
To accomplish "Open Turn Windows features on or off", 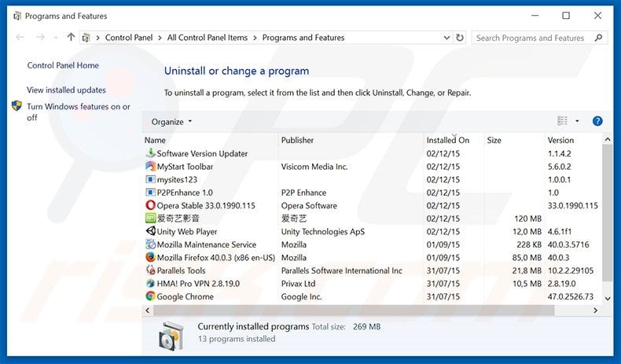I will pyautogui.click(x=79, y=112).
